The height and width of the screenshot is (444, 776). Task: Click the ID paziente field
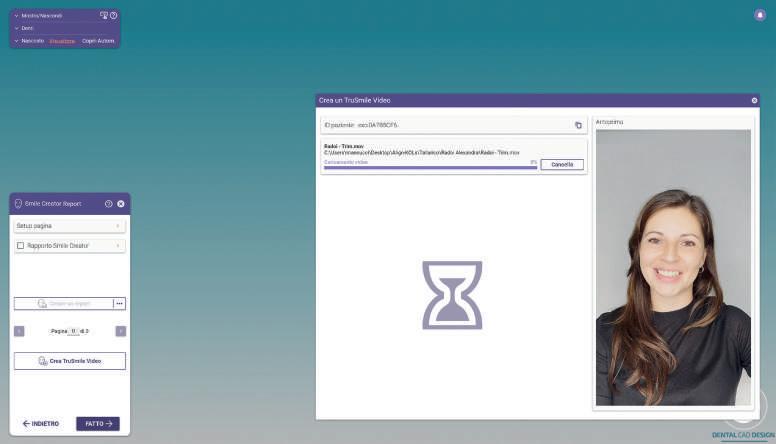coord(454,125)
